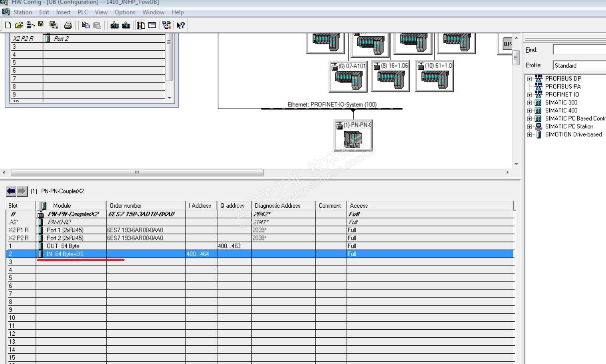The height and width of the screenshot is (364, 606).
Task: Click the scroll-down arrow of the upper-left slot table
Action: (169, 97)
